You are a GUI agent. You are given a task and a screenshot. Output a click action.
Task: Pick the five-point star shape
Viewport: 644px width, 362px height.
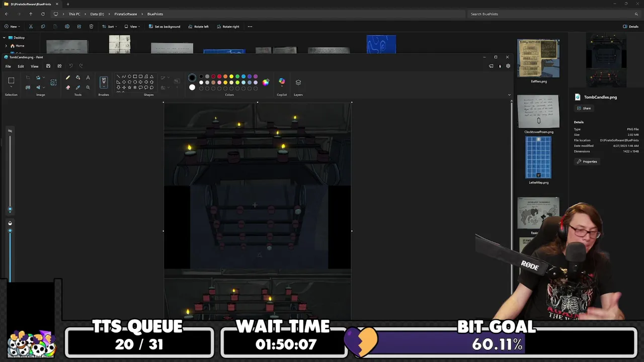(129, 87)
